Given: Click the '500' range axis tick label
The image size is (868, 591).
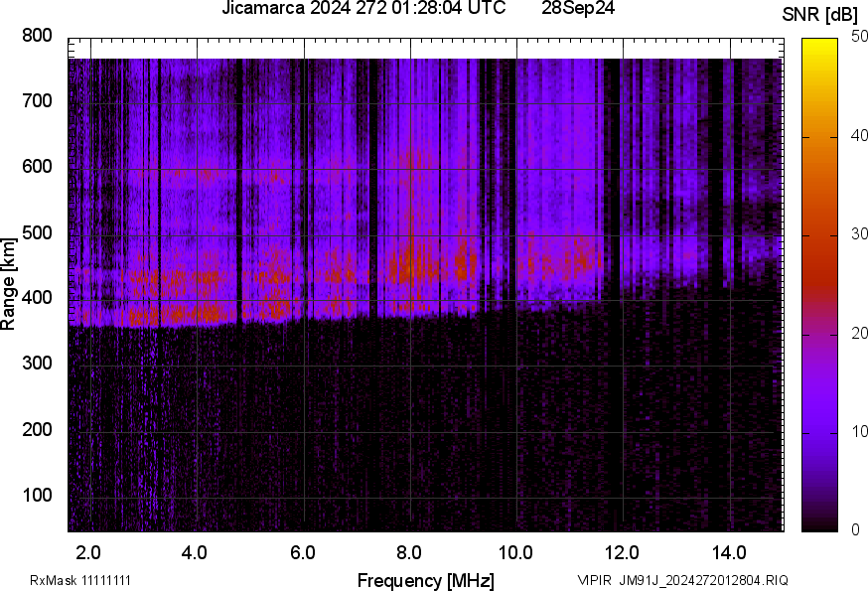Looking at the screenshot, I should click(38, 233).
